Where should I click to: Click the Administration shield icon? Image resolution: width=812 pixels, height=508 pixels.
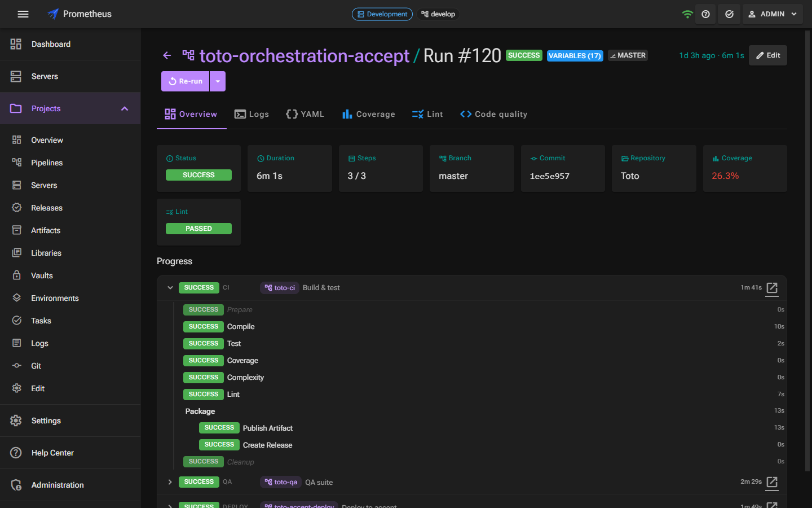pos(16,485)
